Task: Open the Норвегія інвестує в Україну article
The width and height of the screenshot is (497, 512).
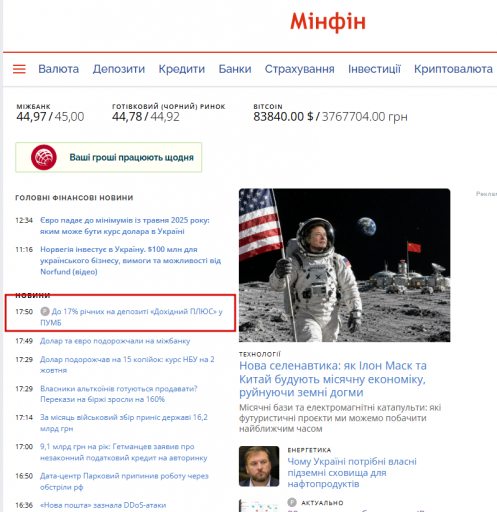Action: pyautogui.click(x=131, y=260)
